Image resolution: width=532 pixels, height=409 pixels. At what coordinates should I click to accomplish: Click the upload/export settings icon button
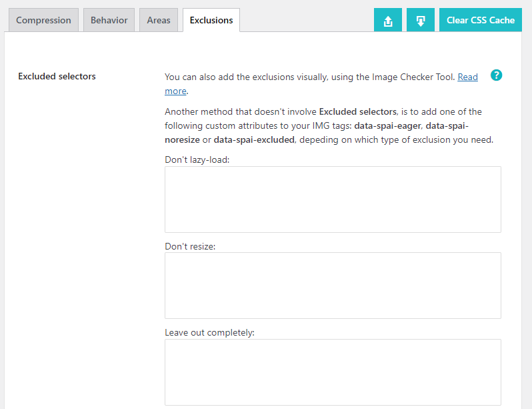tap(388, 20)
